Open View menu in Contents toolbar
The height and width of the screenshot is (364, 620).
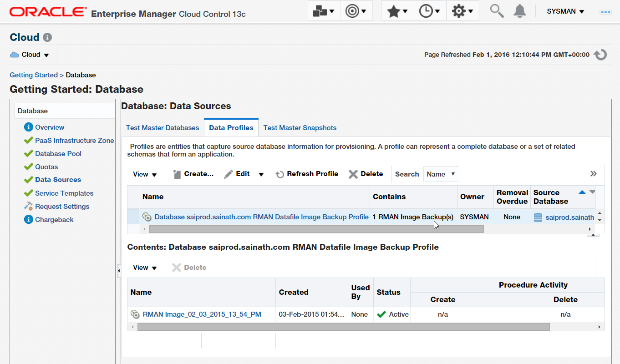(x=145, y=268)
